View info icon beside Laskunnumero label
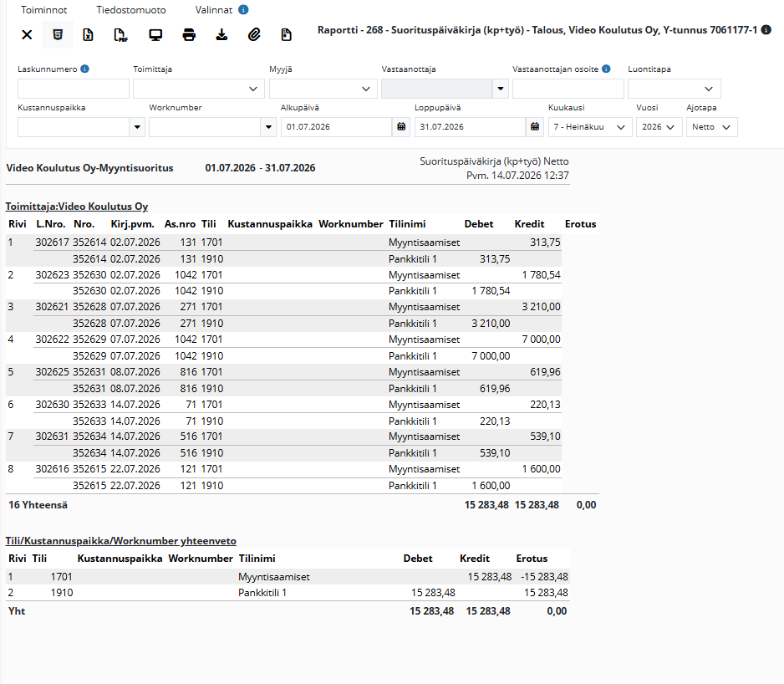 [85, 69]
